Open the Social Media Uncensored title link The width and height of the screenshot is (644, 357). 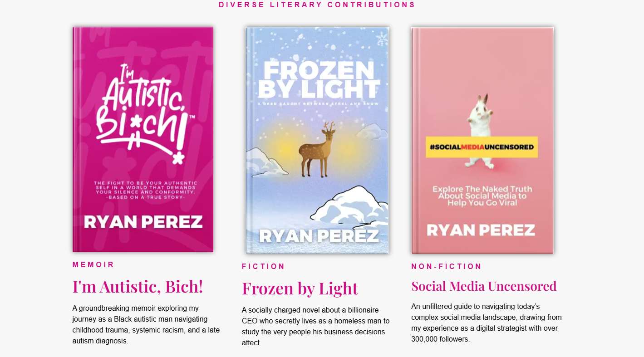click(x=484, y=286)
